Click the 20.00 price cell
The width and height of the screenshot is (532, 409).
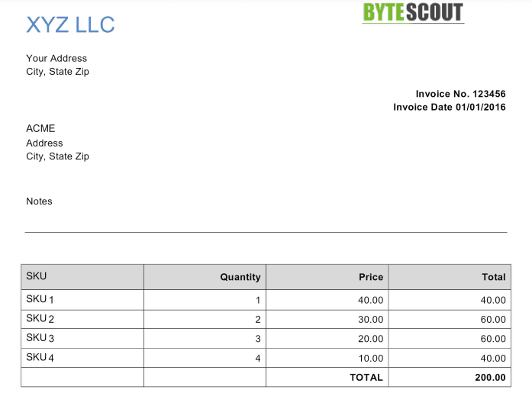pyautogui.click(x=371, y=339)
